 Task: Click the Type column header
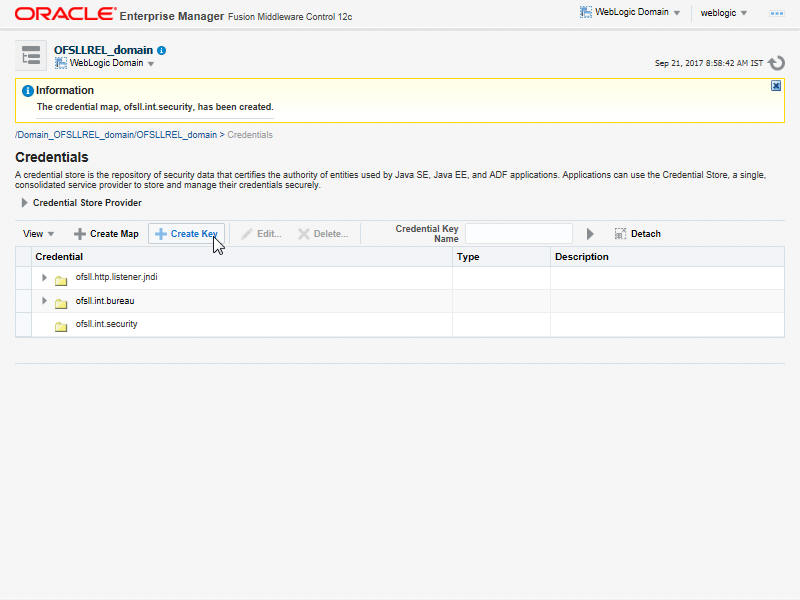tap(501, 257)
